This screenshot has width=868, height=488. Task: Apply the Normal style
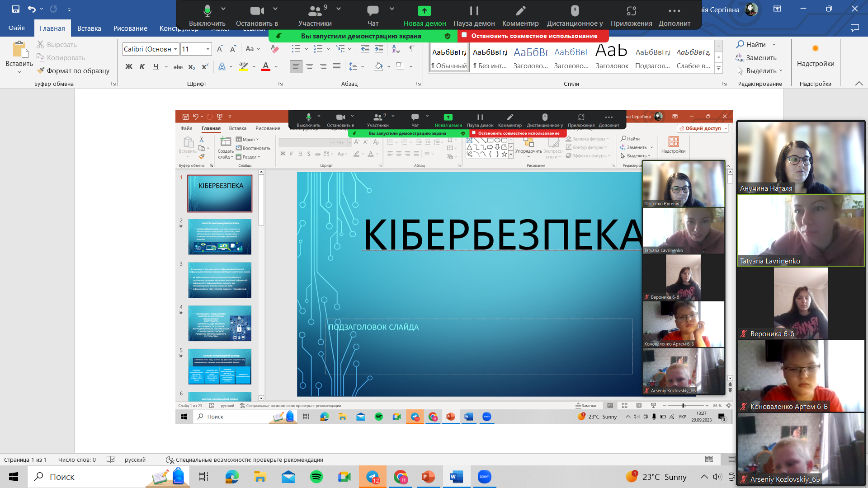pyautogui.click(x=449, y=58)
